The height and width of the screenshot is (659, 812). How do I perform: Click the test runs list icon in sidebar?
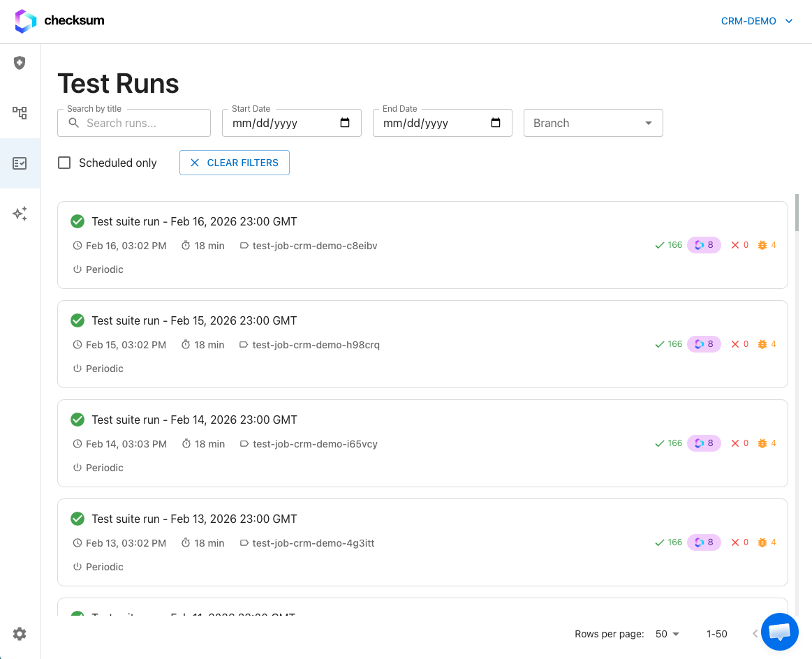tap(20, 163)
